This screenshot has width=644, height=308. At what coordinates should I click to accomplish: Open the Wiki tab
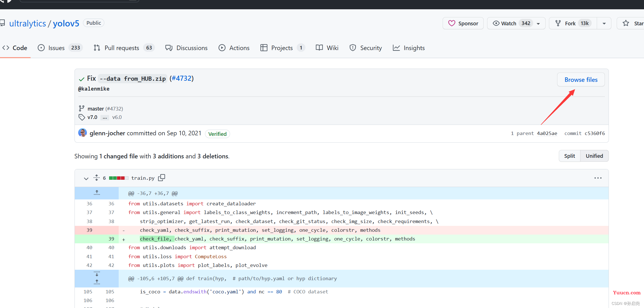[327, 48]
